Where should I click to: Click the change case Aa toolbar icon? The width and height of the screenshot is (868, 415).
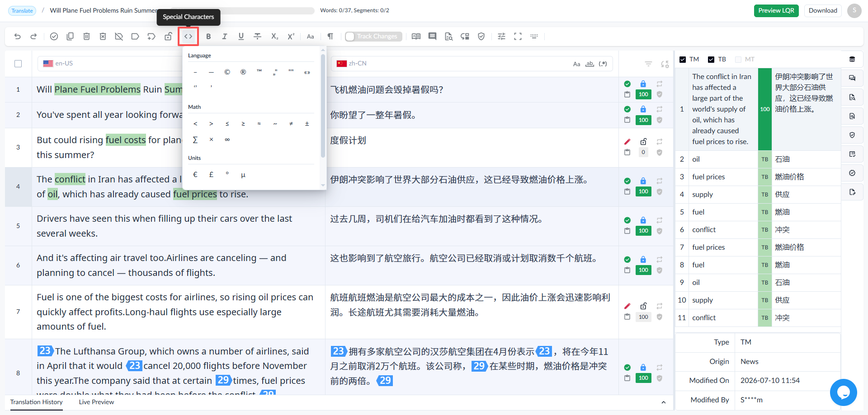click(310, 37)
